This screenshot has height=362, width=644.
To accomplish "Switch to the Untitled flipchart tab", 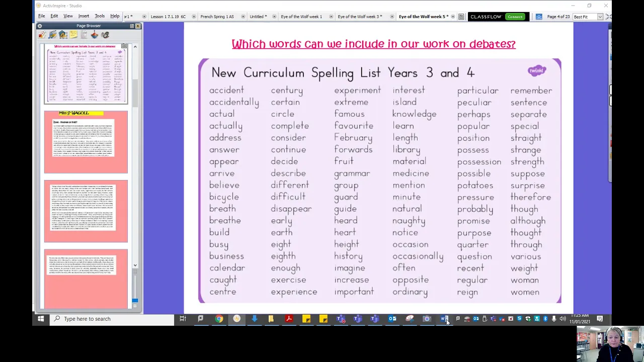I will (258, 17).
